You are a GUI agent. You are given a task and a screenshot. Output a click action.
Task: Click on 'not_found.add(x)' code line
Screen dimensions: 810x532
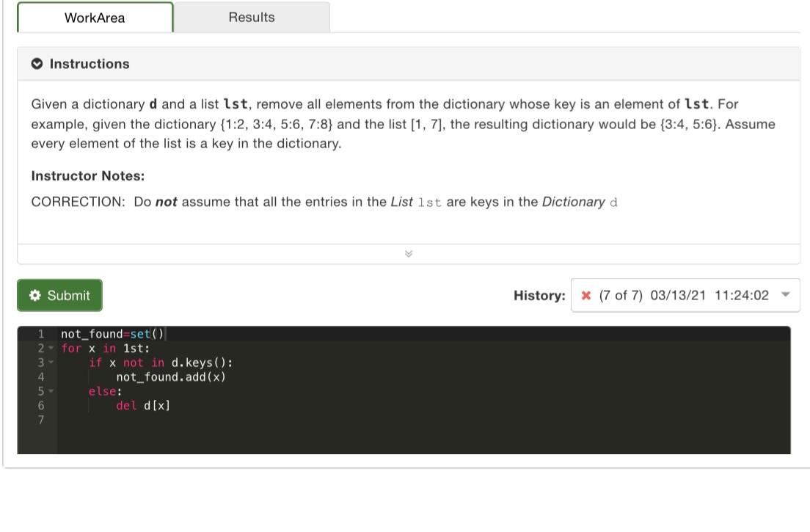[x=171, y=377]
